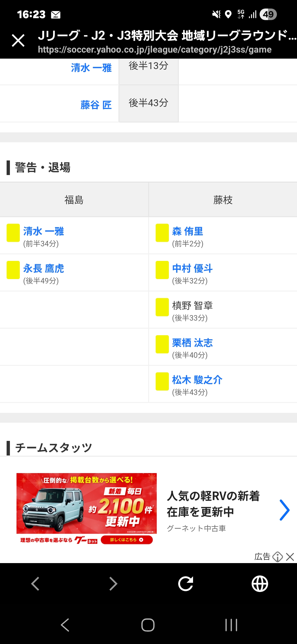
Task: Open player link 森 侑里
Action: [x=188, y=231]
